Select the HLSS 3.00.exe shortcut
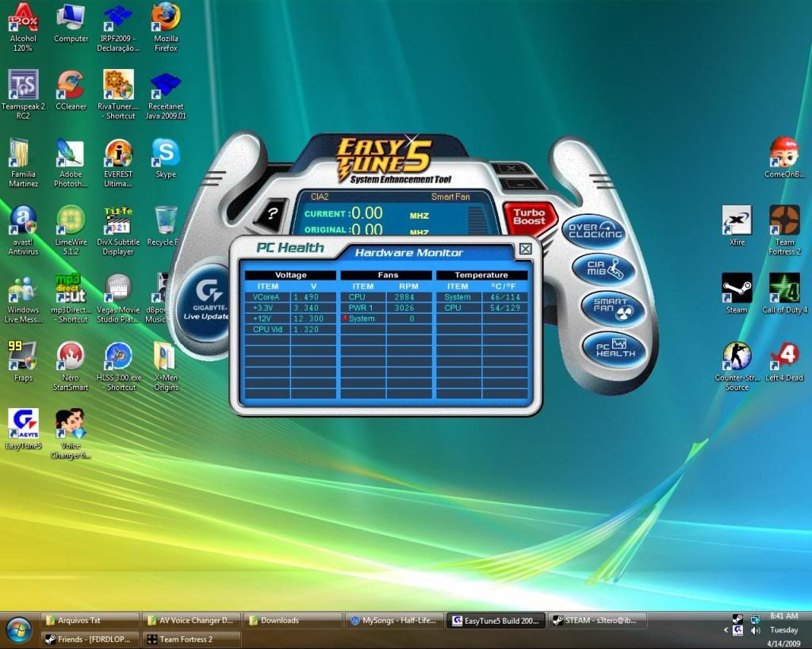The height and width of the screenshot is (649, 812). (119, 366)
